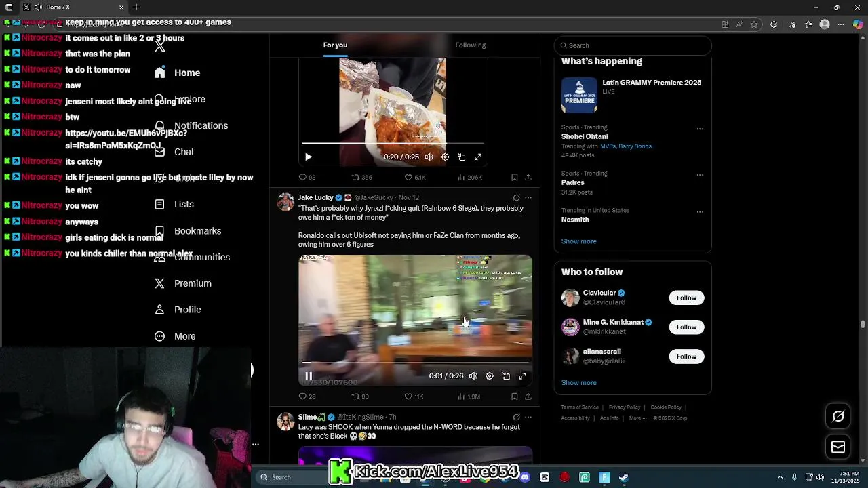Image resolution: width=868 pixels, height=488 pixels.
Task: Open Latin GRAMMY Premiere 2025 live event
Action: point(632,95)
